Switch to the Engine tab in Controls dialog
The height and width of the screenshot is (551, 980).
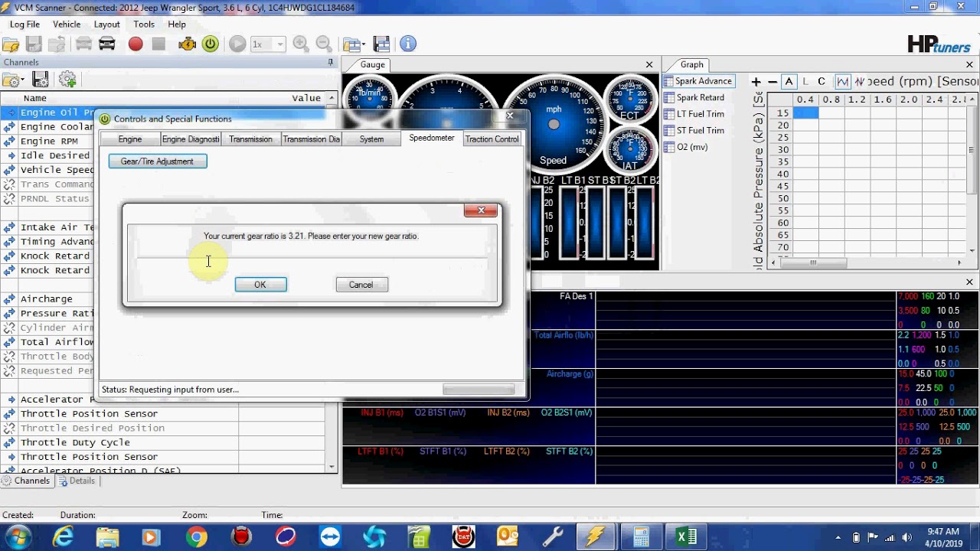[130, 139]
